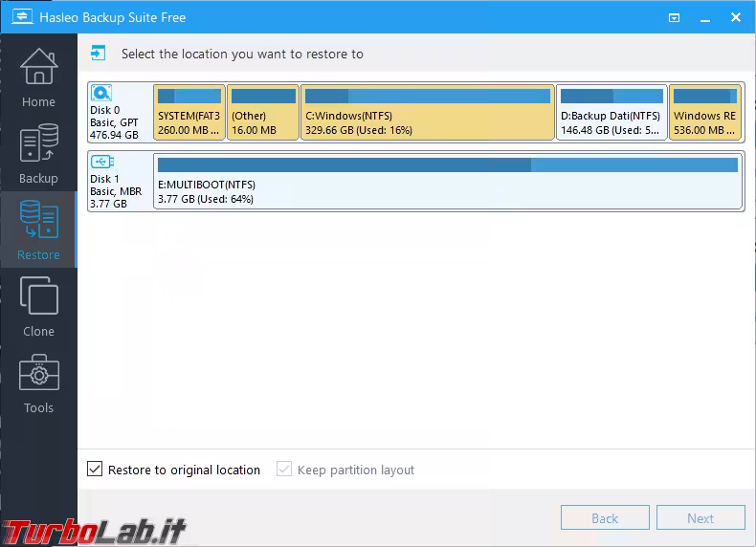The image size is (756, 547).
Task: Toggle Restore to original location checkbox
Action: click(95, 469)
